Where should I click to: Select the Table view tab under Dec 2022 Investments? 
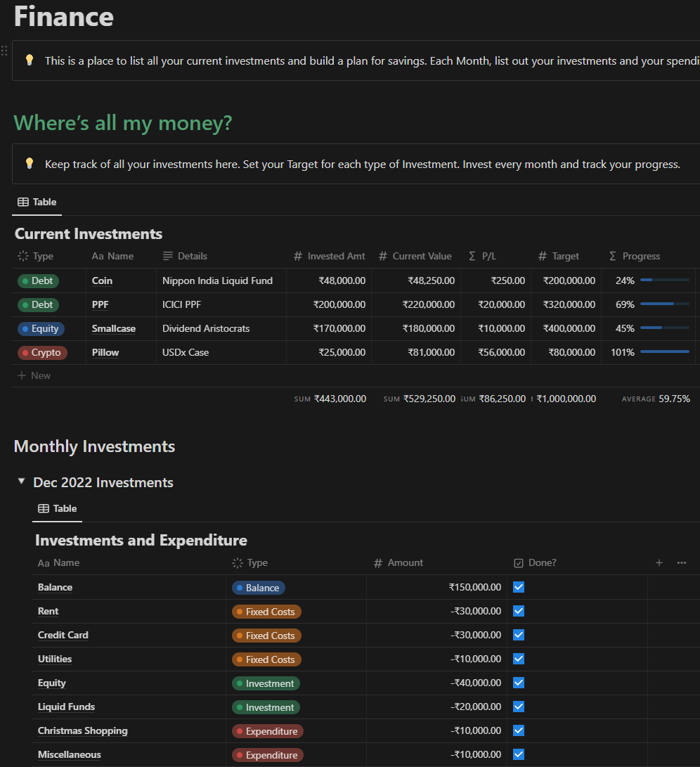[57, 509]
